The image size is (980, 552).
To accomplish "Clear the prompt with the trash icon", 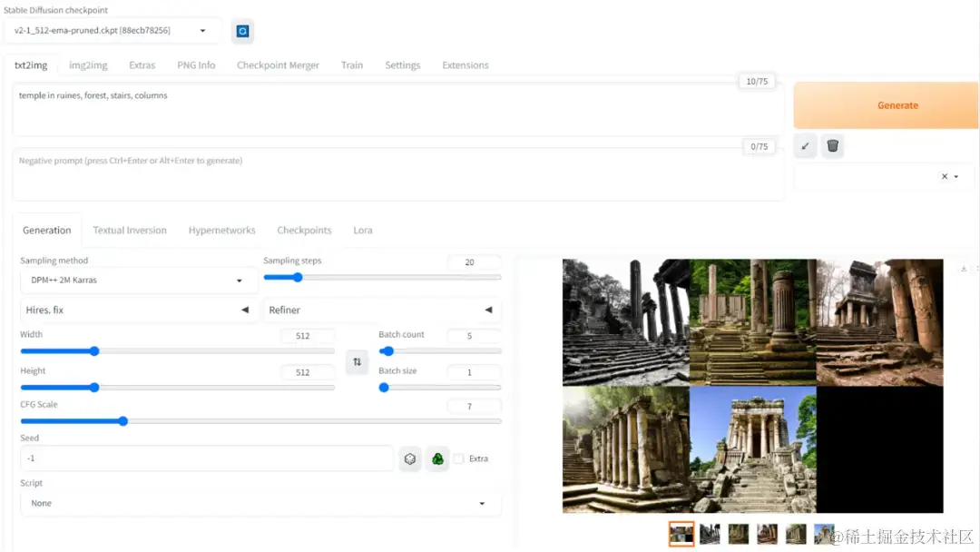I will point(832,146).
